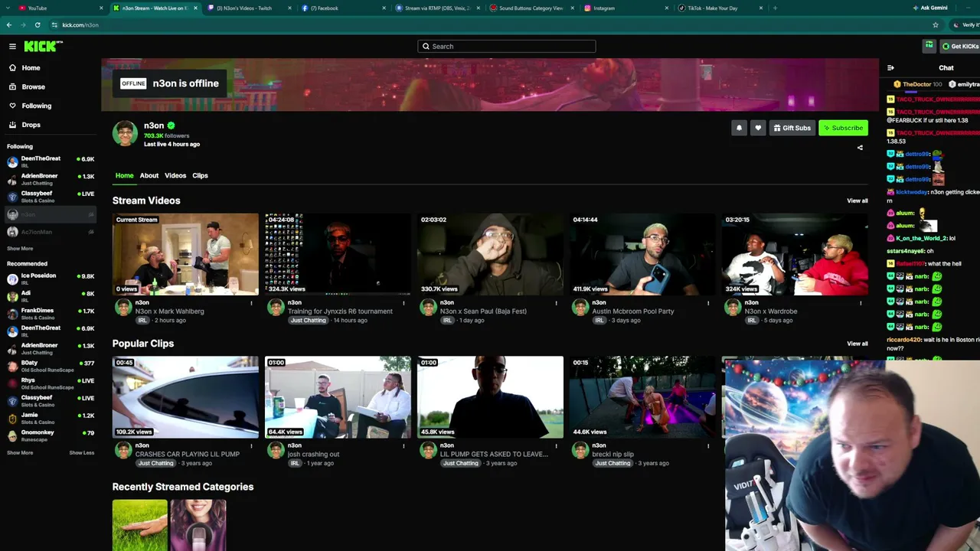
Task: Open options menu for Mark Wahlberg video
Action: click(251, 304)
